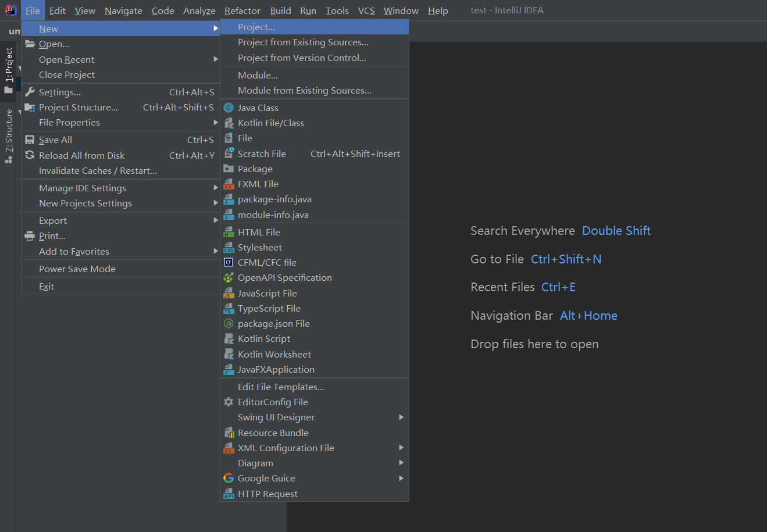Click the FXML File icon
Viewport: 767px width, 532px height.
click(x=229, y=184)
